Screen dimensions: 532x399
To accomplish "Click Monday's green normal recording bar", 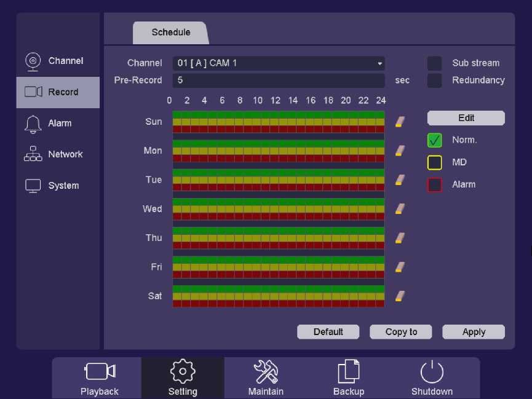I will (x=278, y=143).
